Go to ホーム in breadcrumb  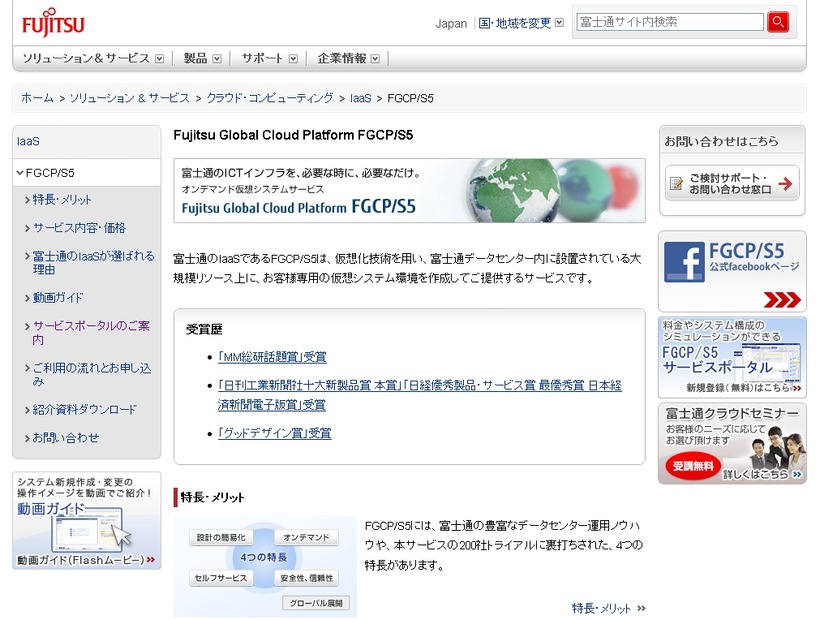tap(37, 98)
